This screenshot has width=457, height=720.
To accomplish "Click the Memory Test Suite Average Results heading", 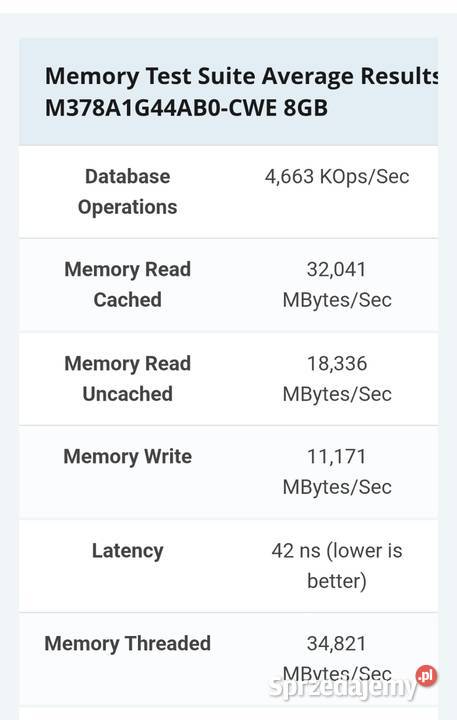I will pos(242,76).
